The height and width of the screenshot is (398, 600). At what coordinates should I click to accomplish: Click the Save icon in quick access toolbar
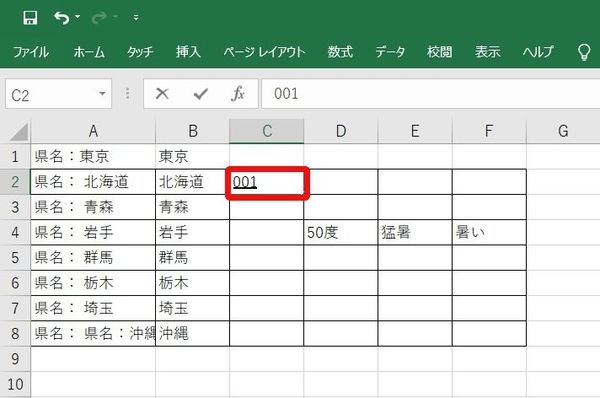coord(30,18)
